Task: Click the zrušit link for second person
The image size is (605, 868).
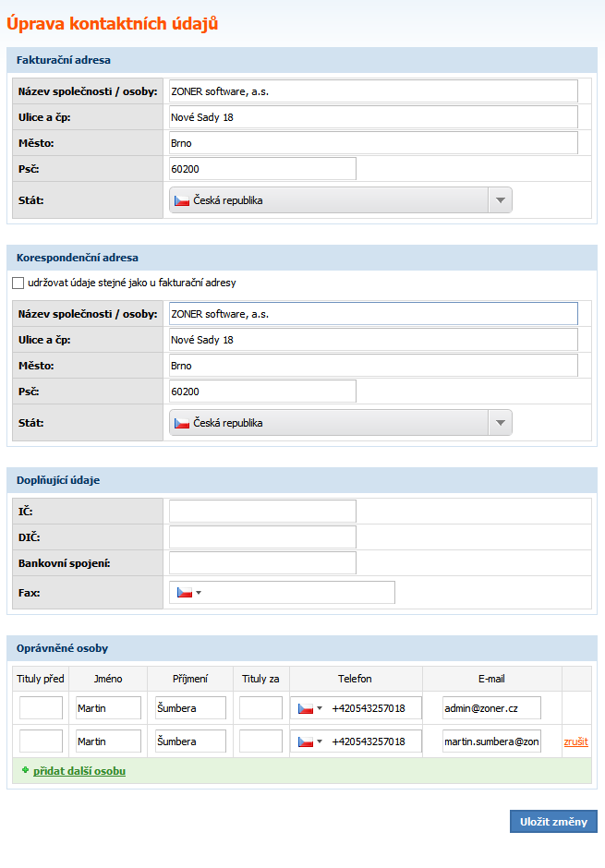Action: [x=575, y=741]
